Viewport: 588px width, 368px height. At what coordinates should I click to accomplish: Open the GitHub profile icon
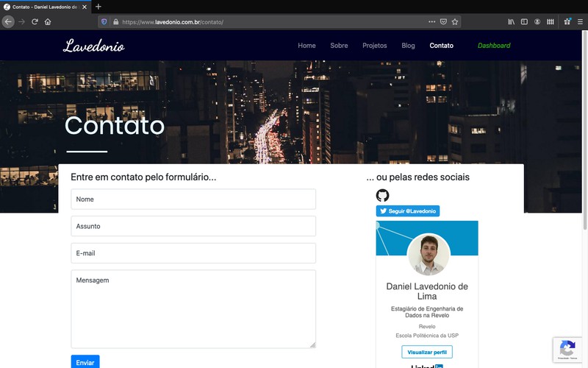click(x=382, y=195)
